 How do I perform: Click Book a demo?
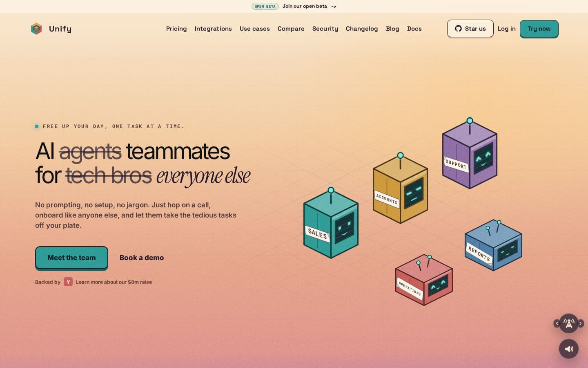coord(142,258)
